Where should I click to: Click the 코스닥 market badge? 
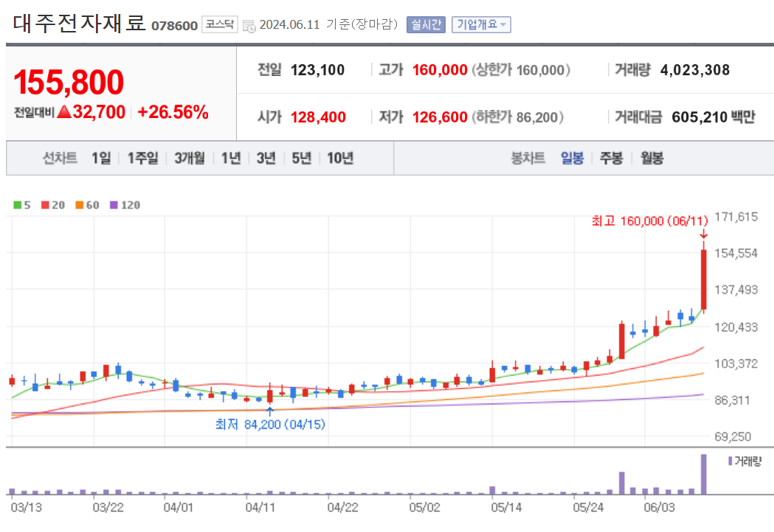[x=220, y=24]
